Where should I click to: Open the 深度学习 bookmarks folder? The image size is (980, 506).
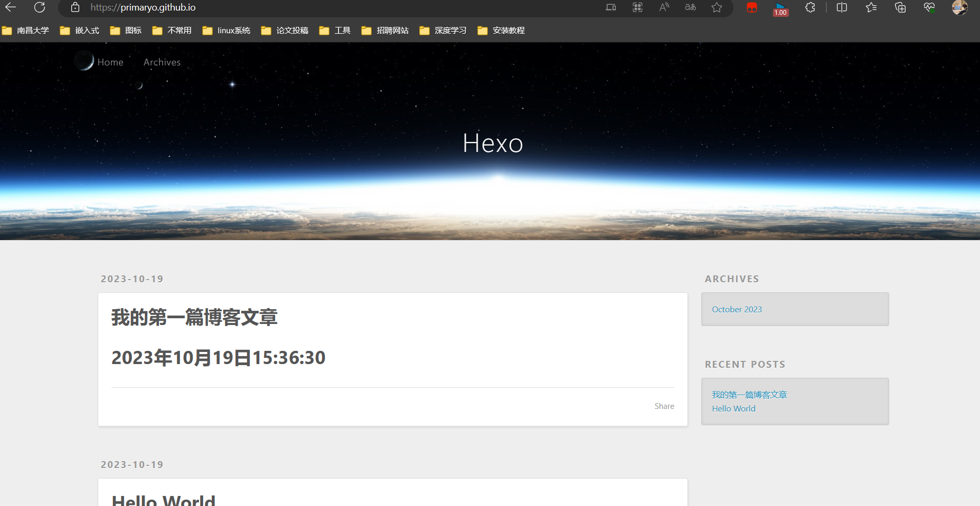(x=443, y=31)
